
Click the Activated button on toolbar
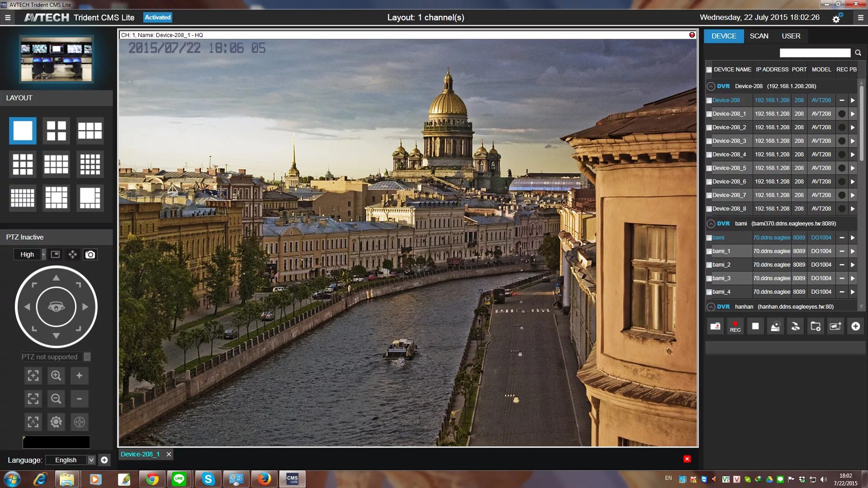[157, 17]
